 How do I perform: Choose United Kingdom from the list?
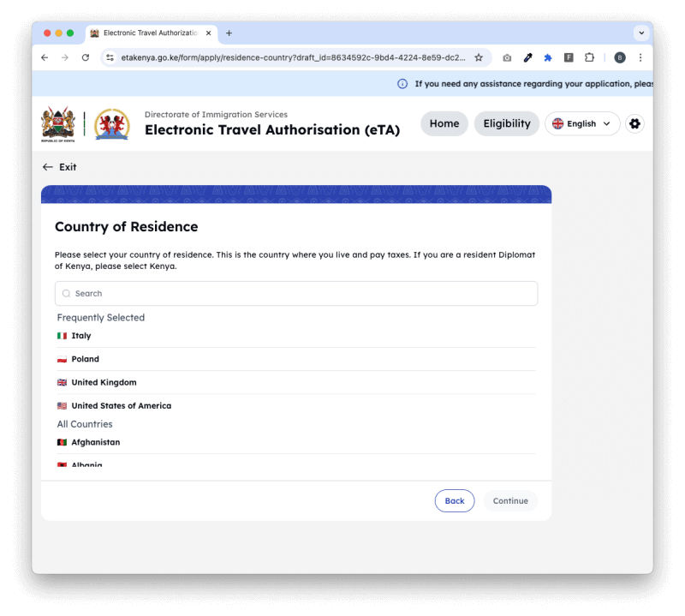coord(296,383)
